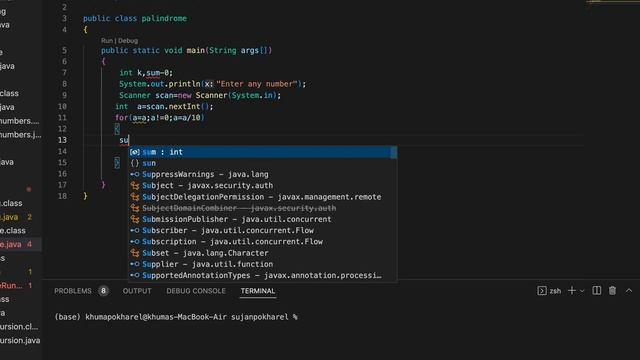Click the class icon beside SubmissionPublisher

(x=135, y=219)
